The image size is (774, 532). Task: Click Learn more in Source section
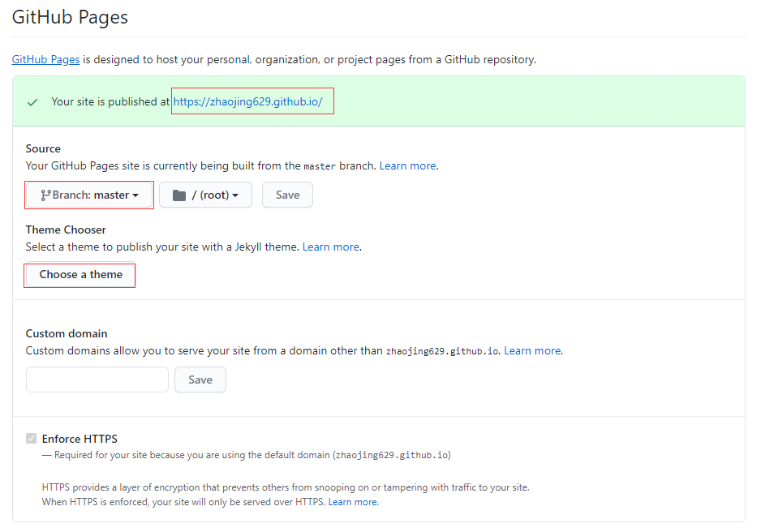[408, 165]
